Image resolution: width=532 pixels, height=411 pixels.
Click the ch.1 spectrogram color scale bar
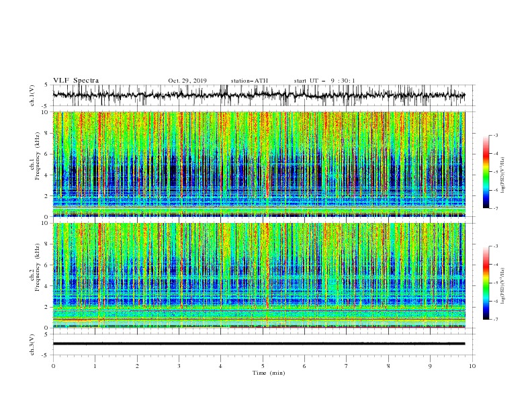click(486, 172)
